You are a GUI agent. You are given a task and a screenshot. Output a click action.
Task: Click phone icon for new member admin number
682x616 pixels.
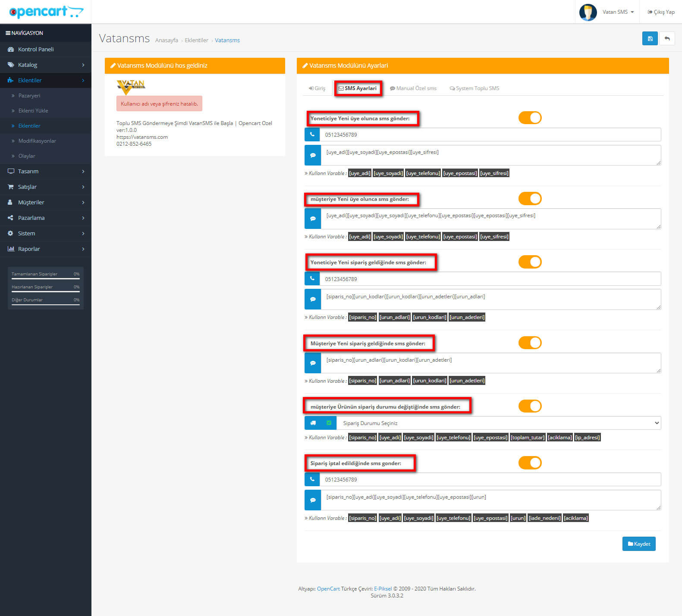point(312,134)
